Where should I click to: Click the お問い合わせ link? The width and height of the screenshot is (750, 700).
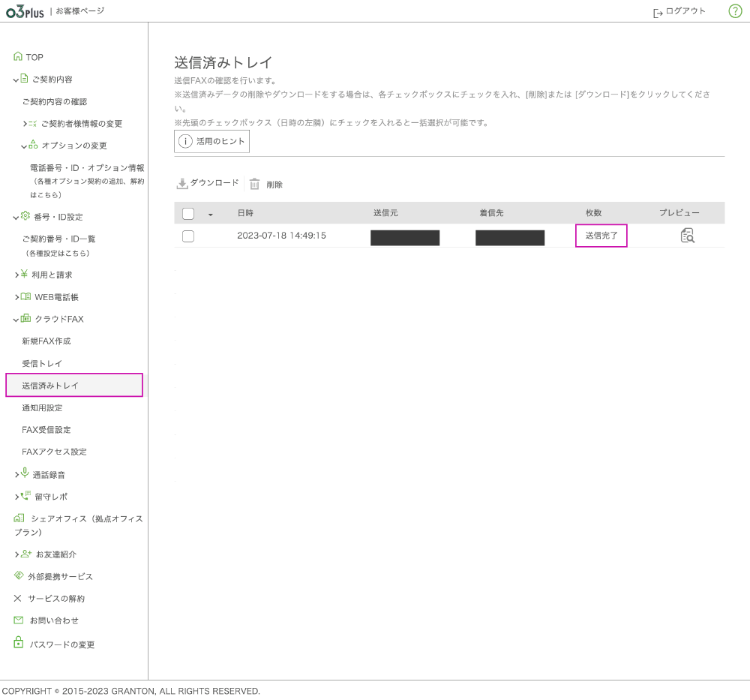55,620
